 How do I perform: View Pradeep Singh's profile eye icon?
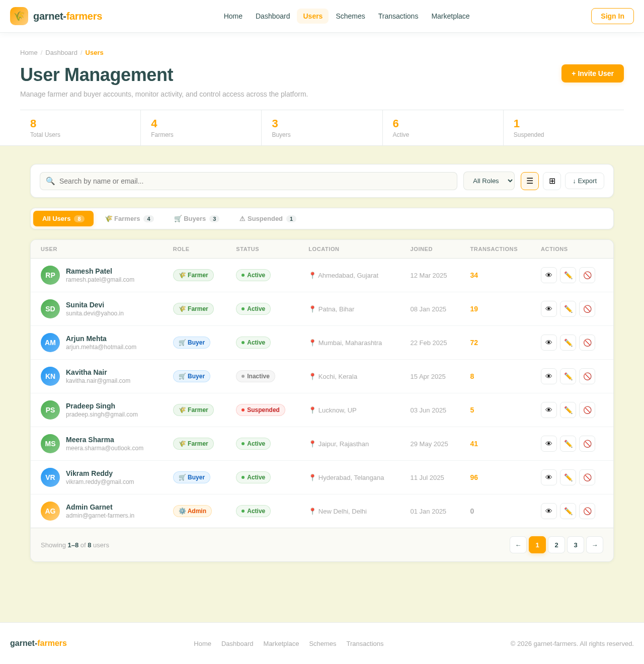549,410
